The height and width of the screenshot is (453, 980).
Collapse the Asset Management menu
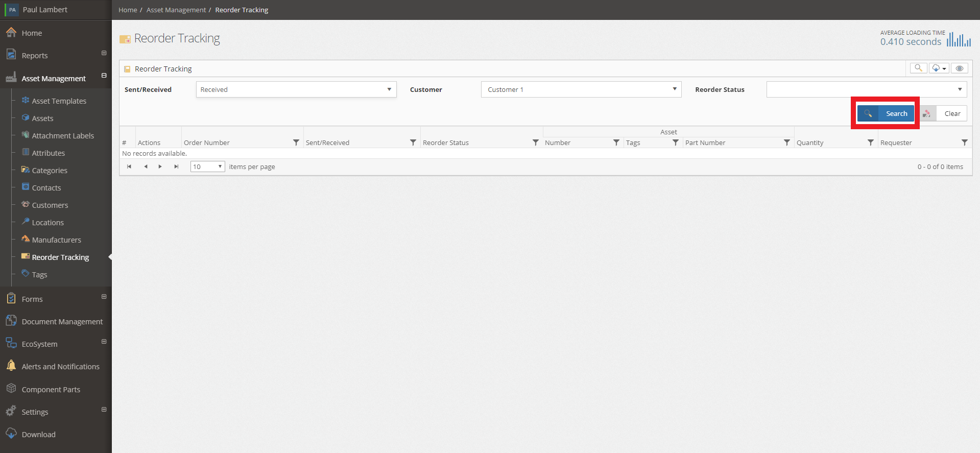coord(104,76)
